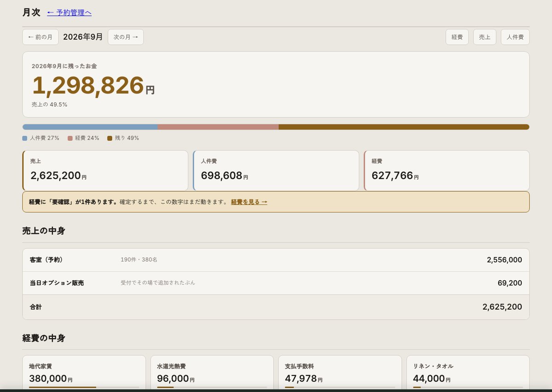Viewport: 552px width, 392px height.
Task: Open the 売上 page button at top right
Action: [x=485, y=37]
